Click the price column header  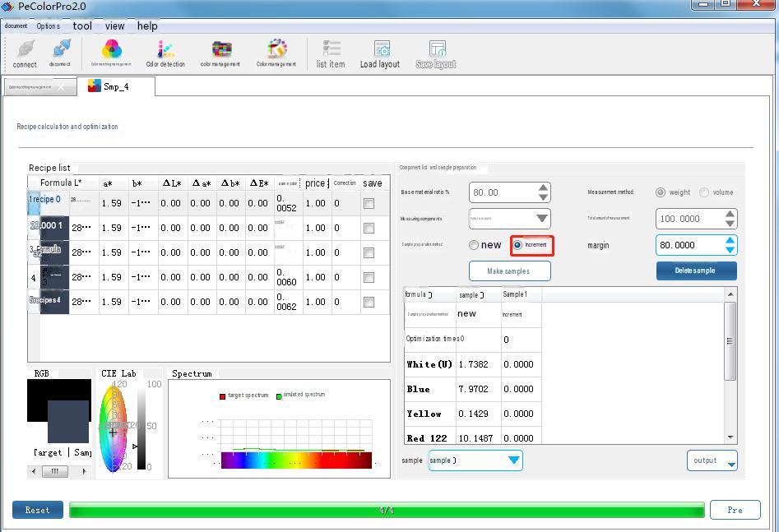click(x=315, y=183)
